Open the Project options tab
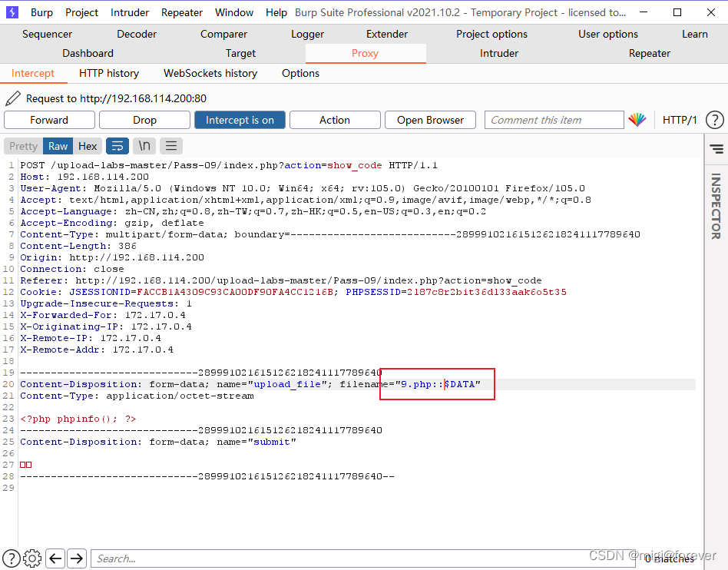The width and height of the screenshot is (728, 570). [x=491, y=34]
